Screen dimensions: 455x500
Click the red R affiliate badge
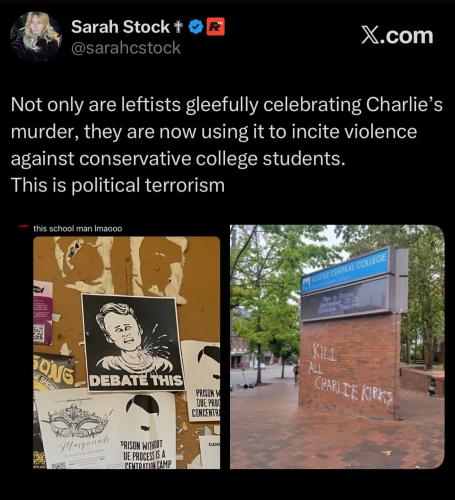[x=216, y=27]
